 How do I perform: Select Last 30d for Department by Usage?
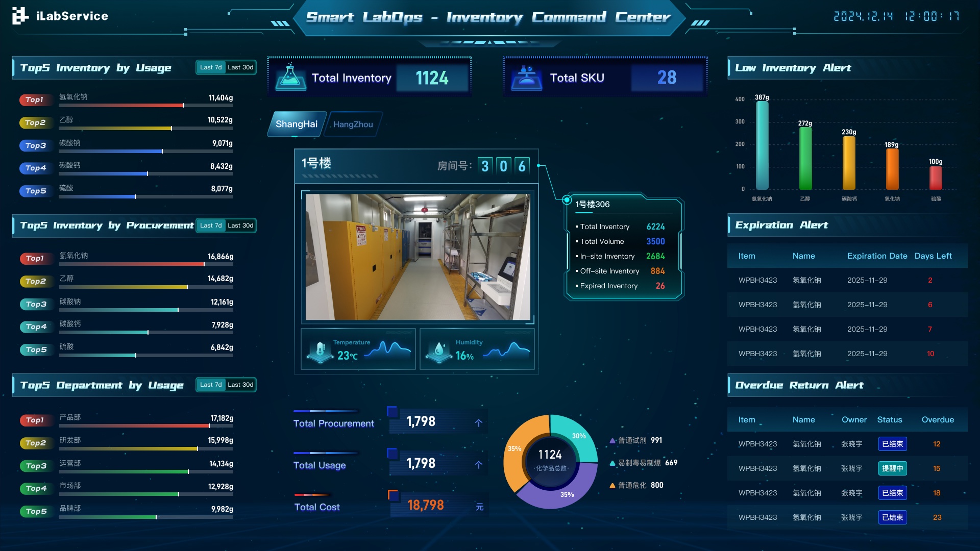coord(240,385)
